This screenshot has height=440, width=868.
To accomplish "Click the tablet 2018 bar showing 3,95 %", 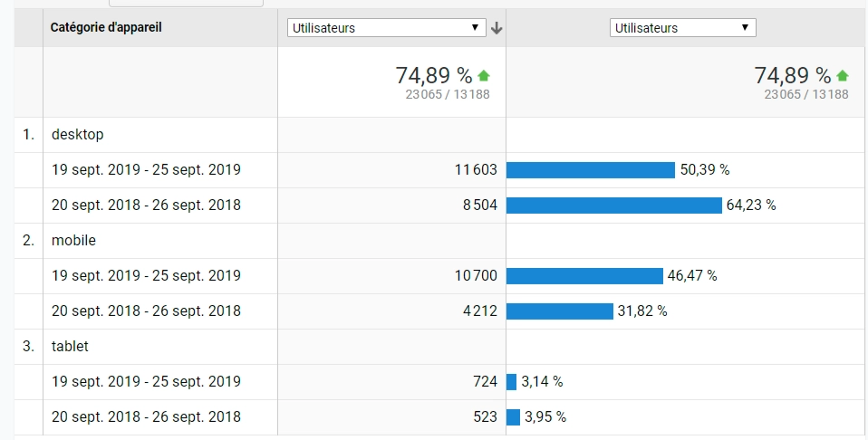I will coord(513,416).
